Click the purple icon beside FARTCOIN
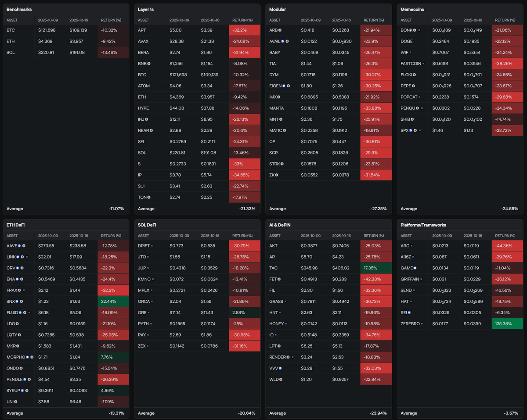 (x=423, y=64)
